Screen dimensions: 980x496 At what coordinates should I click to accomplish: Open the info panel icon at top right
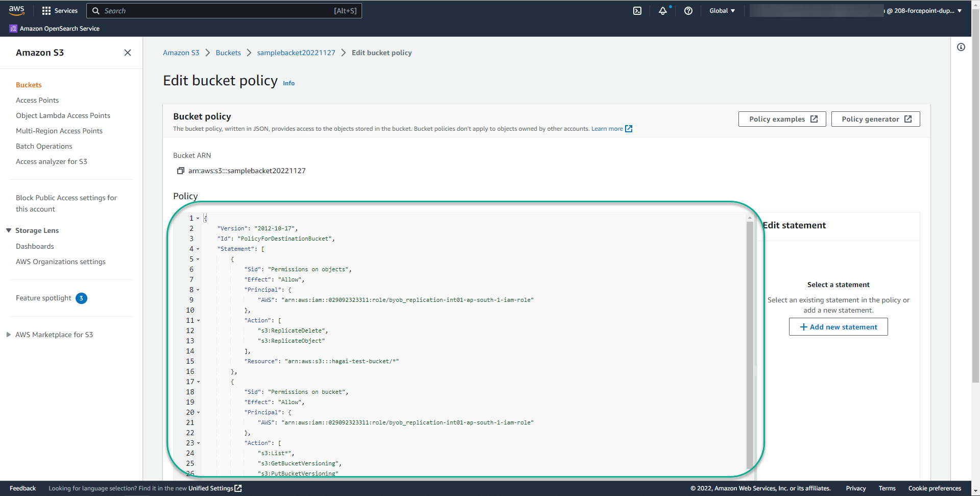tap(961, 46)
